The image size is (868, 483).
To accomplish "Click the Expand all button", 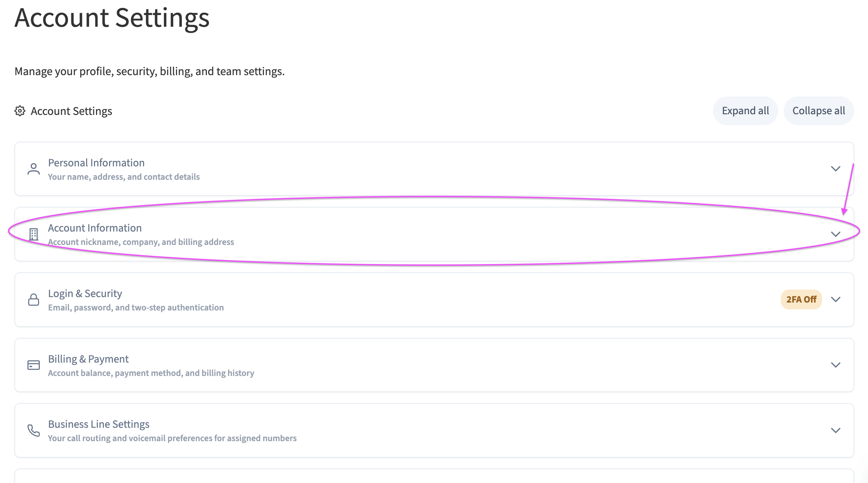I will point(745,111).
